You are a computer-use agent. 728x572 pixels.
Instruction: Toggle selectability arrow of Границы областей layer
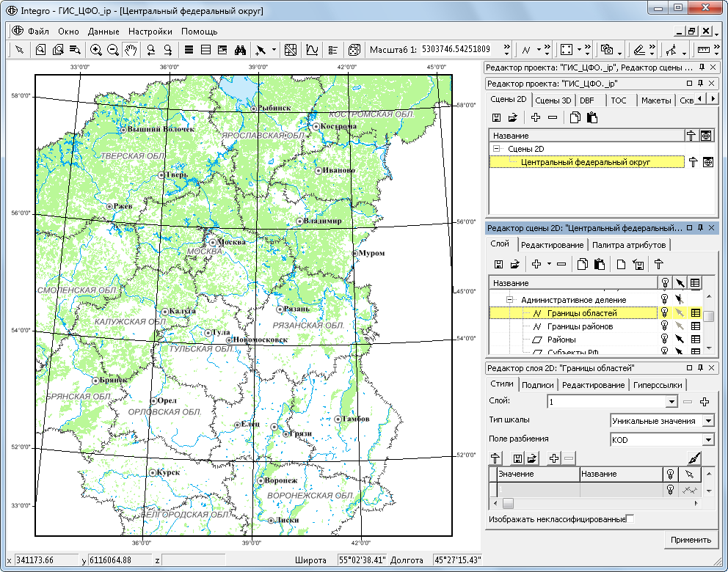pos(680,313)
